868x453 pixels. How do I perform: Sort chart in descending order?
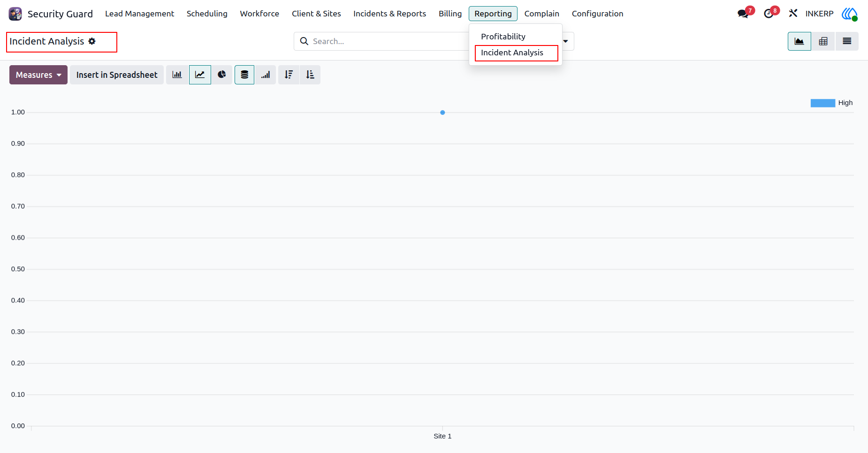289,75
